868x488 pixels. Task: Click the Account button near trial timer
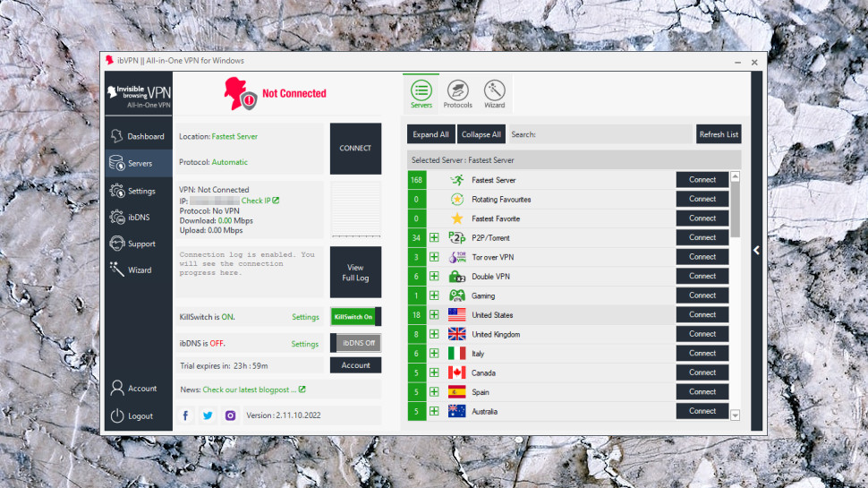coord(355,365)
